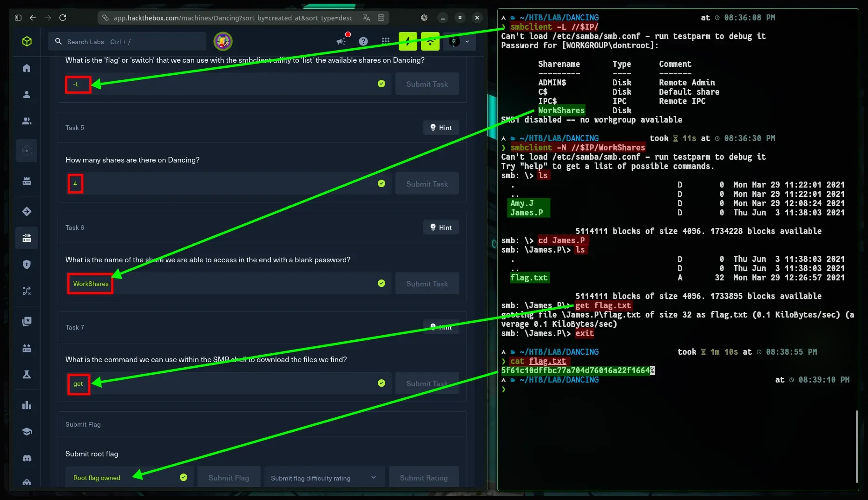Expand the account profile dropdown

[460, 41]
